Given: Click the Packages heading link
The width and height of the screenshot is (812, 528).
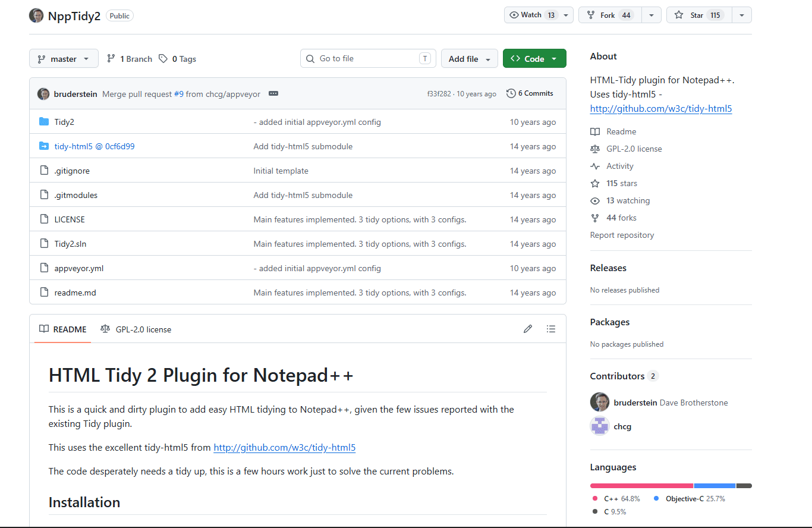Looking at the screenshot, I should pyautogui.click(x=610, y=322).
